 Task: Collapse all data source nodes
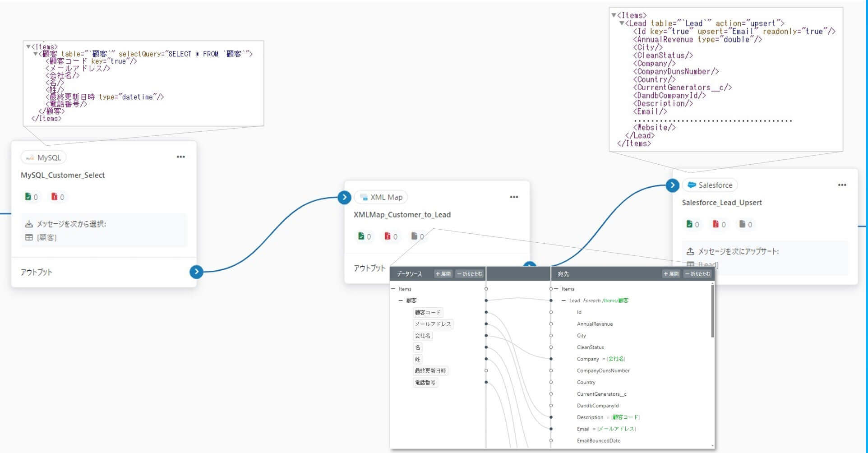[469, 274]
